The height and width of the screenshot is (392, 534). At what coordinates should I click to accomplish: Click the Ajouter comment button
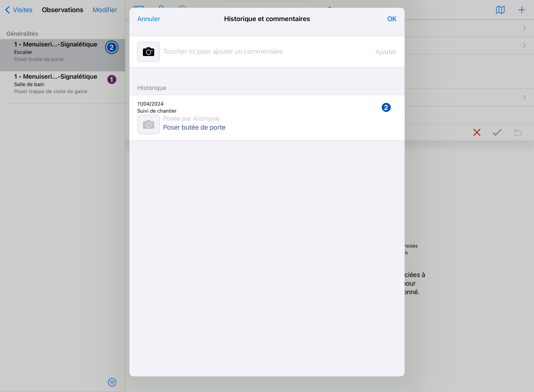click(386, 52)
